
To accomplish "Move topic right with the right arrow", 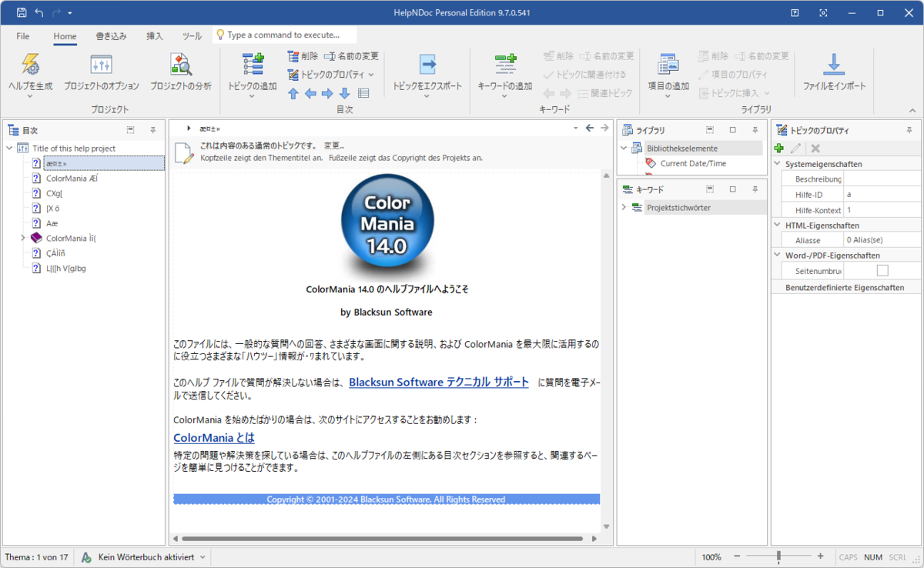I will coord(327,93).
